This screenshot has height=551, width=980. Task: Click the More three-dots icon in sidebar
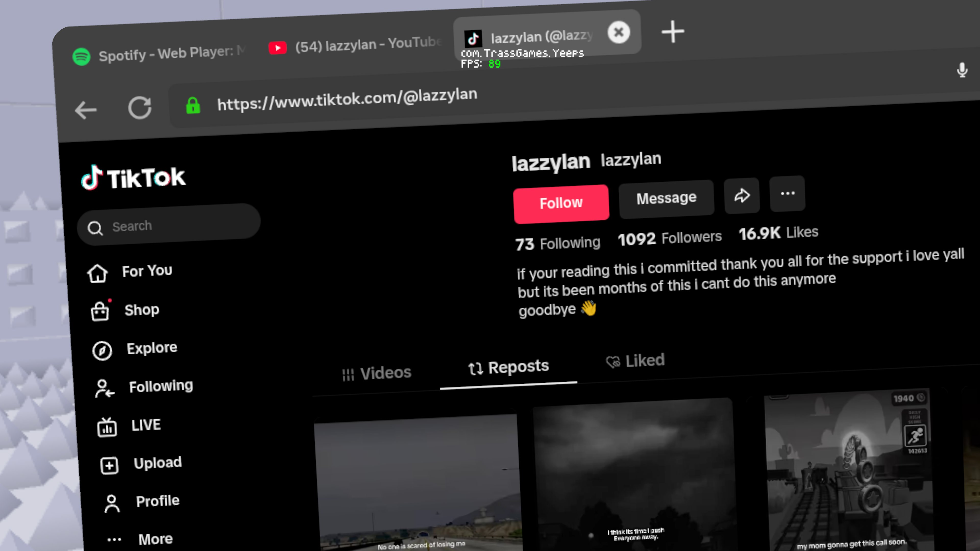coord(114,540)
